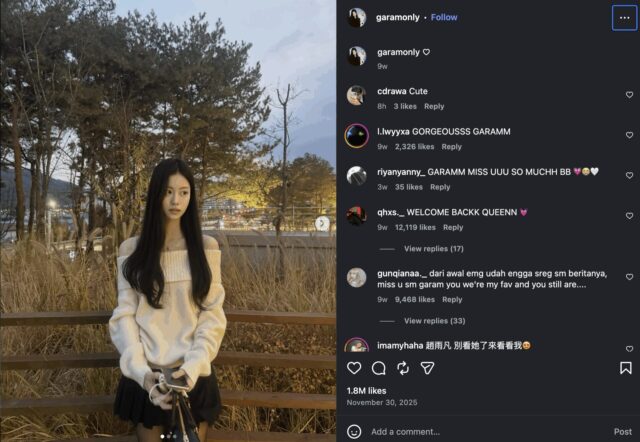640x442 pixels.
Task: Expand View replies (33)
Action: coord(434,321)
